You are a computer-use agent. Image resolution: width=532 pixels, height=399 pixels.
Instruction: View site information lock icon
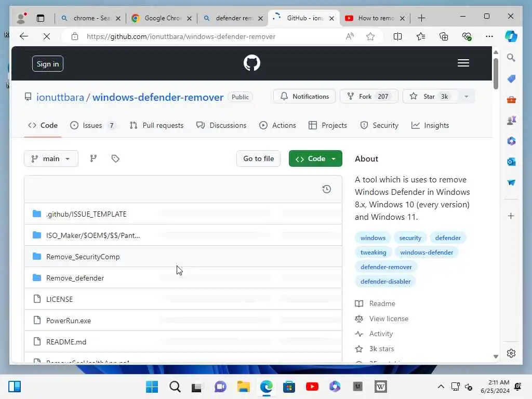point(75,36)
